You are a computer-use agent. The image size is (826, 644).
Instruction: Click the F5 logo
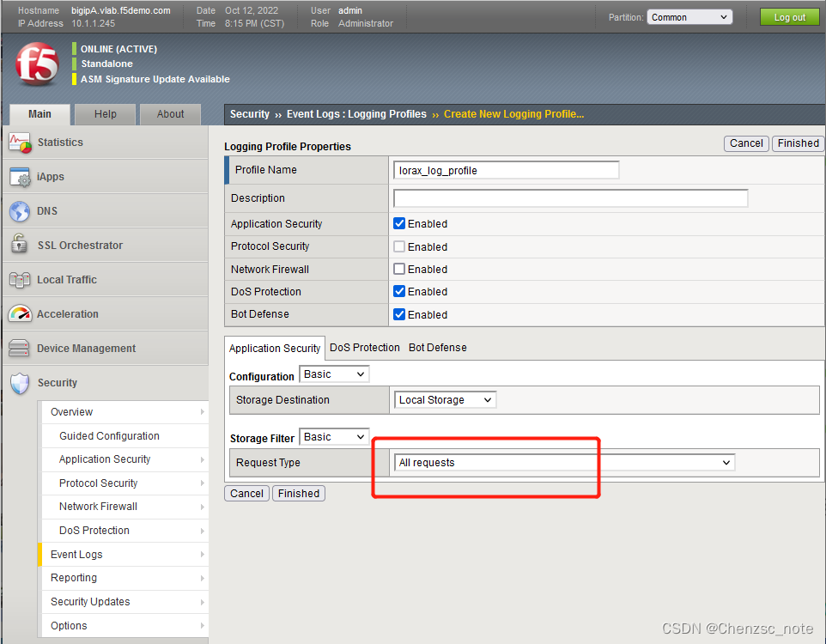pos(36,64)
